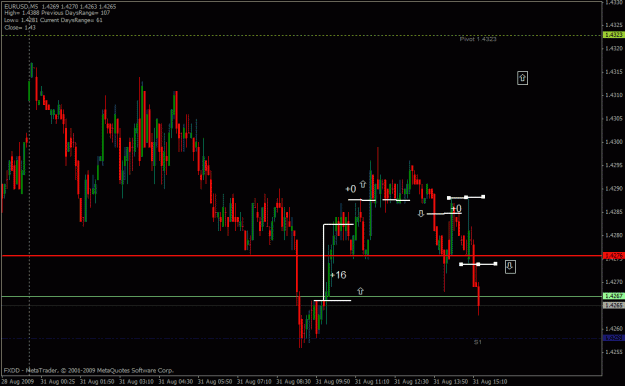Select the yellow 1.4323 pivot price tag
The height and width of the screenshot is (386, 625).
613,35
